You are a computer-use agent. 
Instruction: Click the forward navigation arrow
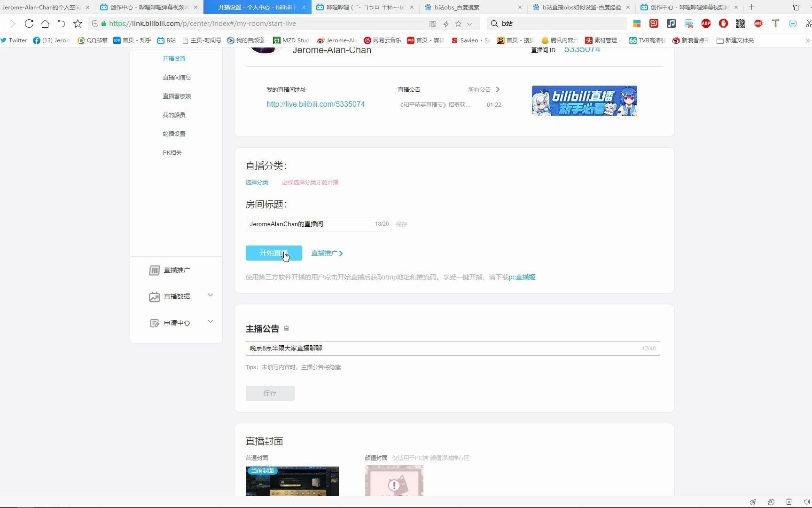[13, 24]
